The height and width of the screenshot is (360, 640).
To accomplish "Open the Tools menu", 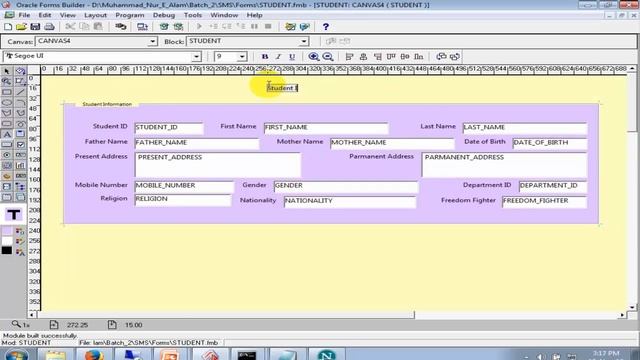I will [x=193, y=15].
